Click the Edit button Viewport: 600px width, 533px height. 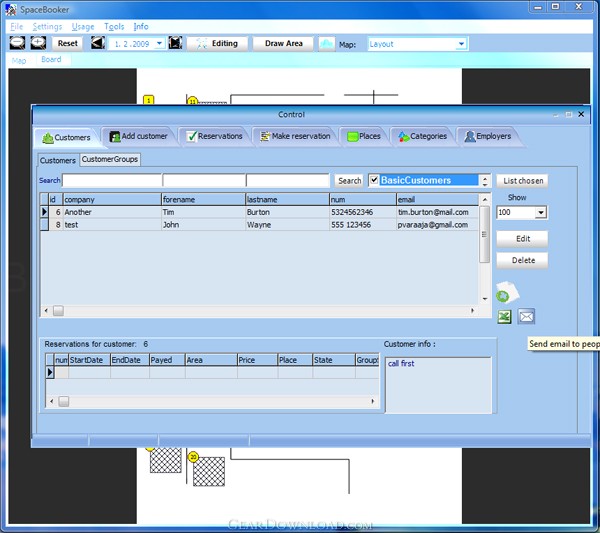click(523, 239)
